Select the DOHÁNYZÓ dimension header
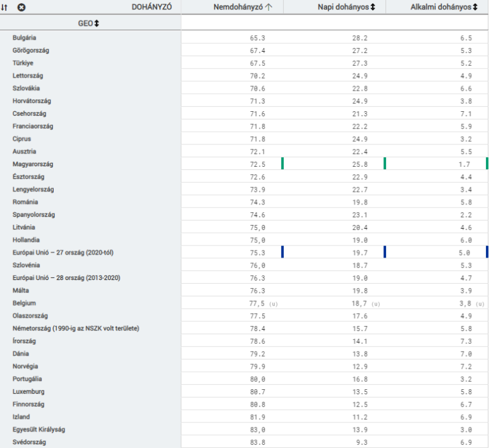Viewport: 491px width, 448px height. click(x=152, y=7)
